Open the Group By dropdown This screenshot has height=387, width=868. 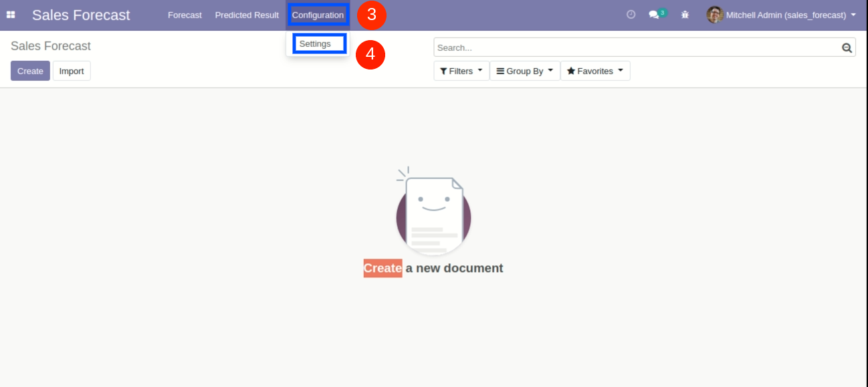(x=525, y=71)
